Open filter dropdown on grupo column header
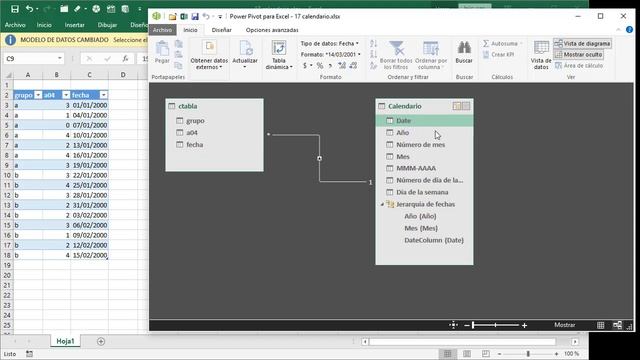The width and height of the screenshot is (640, 360). pyautogui.click(x=38, y=95)
